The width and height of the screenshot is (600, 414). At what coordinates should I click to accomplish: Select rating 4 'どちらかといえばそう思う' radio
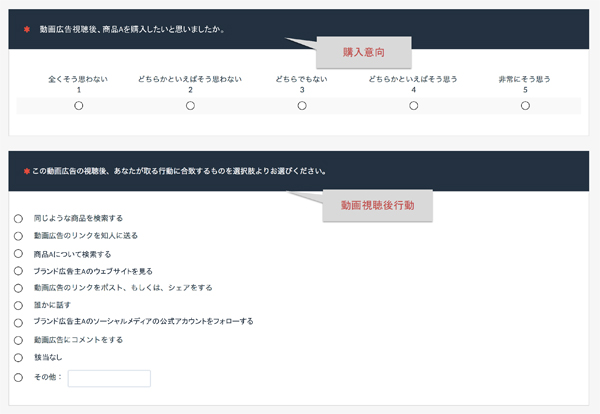tap(413, 106)
